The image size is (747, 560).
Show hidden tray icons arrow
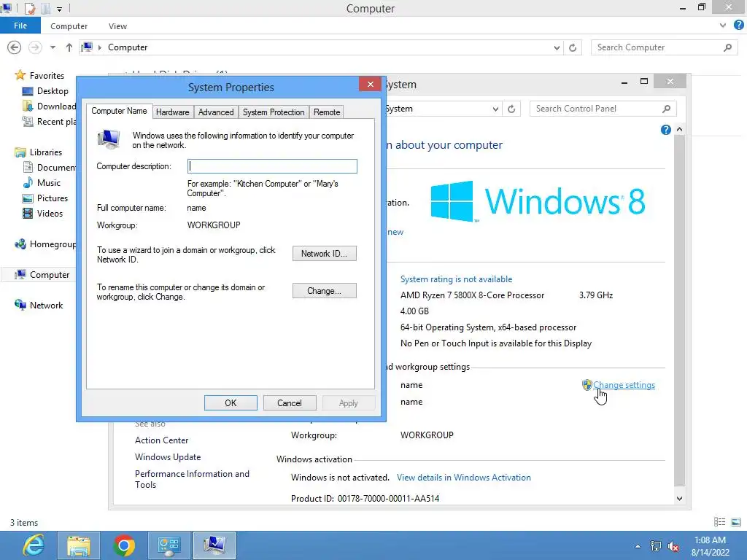[x=638, y=546]
